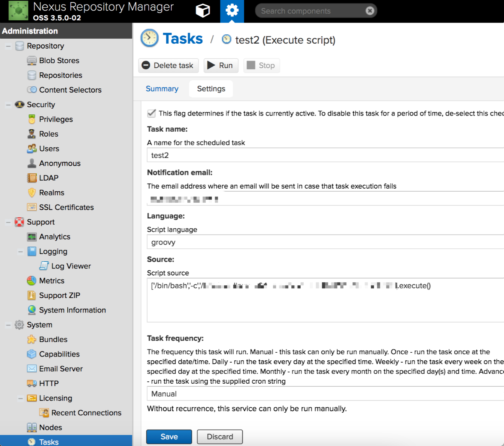Viewport: 504px width, 446px height.
Task: Click the Notification email field
Action: point(325,199)
